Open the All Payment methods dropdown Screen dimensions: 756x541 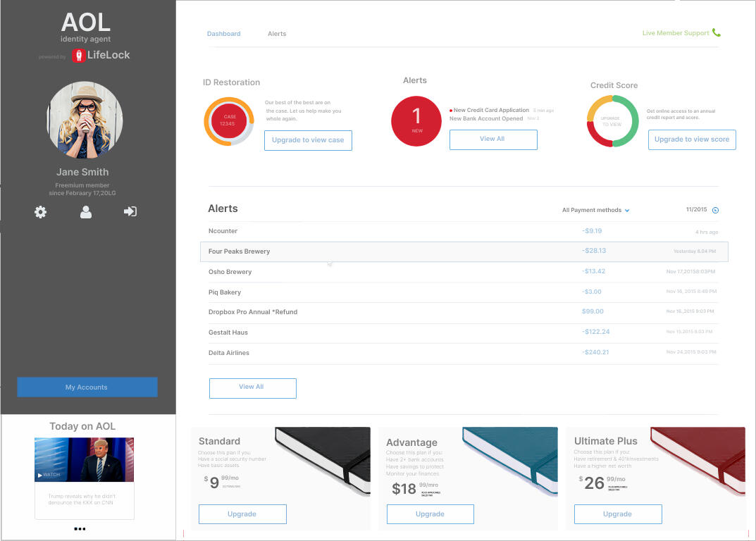[x=596, y=210]
